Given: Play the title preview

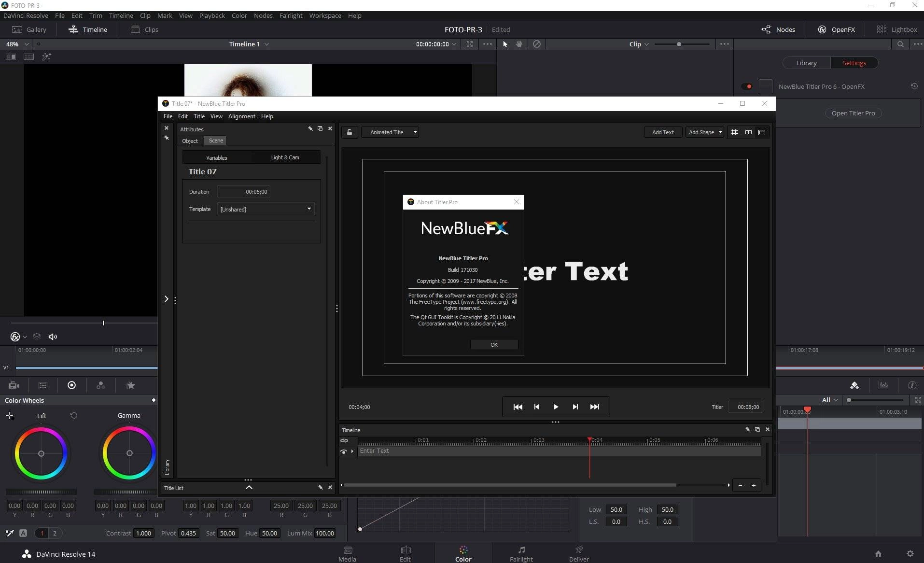Looking at the screenshot, I should [x=556, y=407].
